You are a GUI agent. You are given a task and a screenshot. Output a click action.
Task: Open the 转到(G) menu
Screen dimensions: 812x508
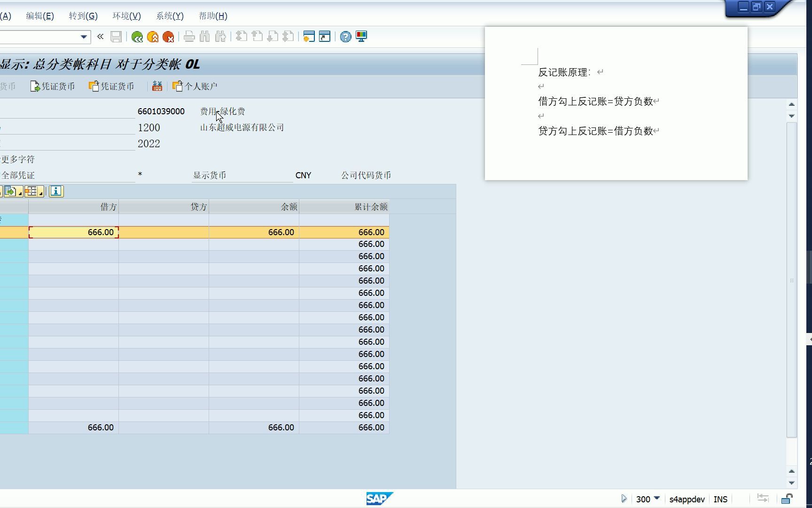83,16
